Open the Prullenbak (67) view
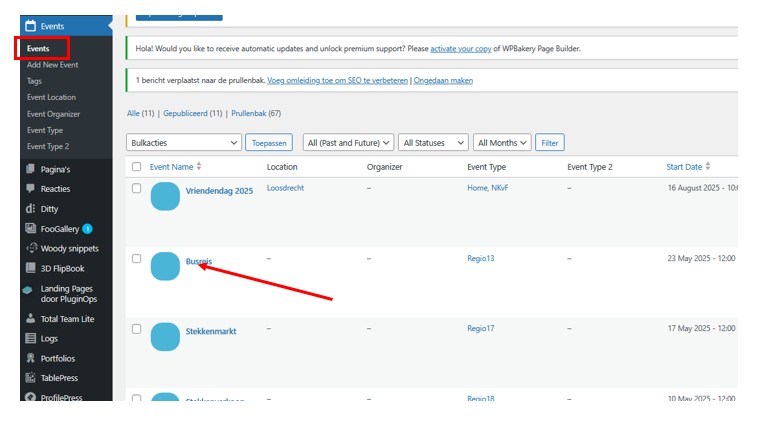This screenshot has width=760, height=423. click(x=256, y=113)
